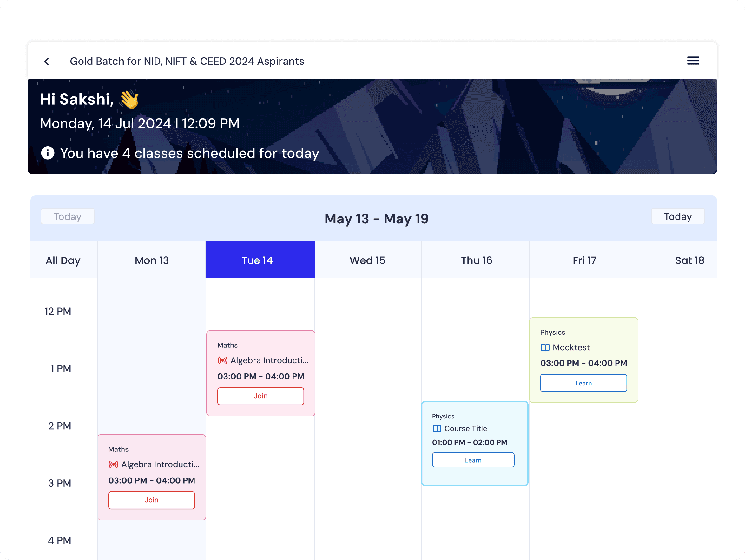This screenshot has width=745, height=560.
Task: Click live icon on Monday Algebra class
Action: point(113,464)
